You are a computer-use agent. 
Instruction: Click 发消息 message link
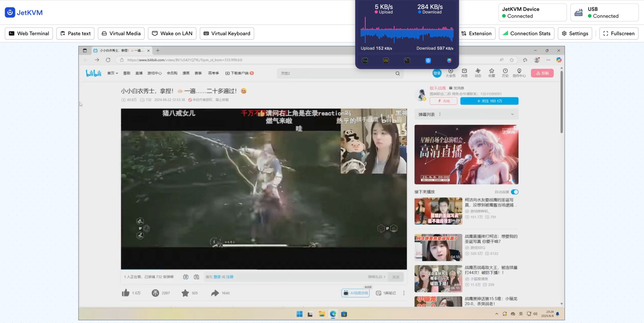[x=457, y=88]
